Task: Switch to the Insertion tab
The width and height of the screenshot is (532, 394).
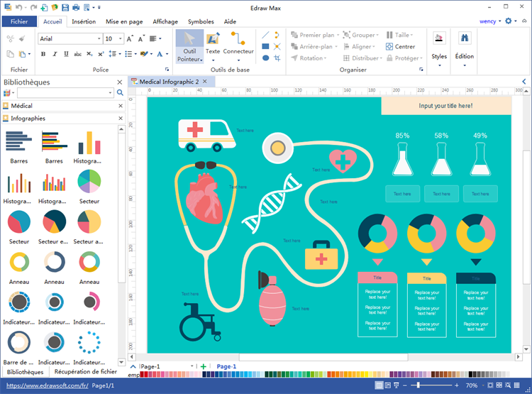Action: pyautogui.click(x=84, y=21)
